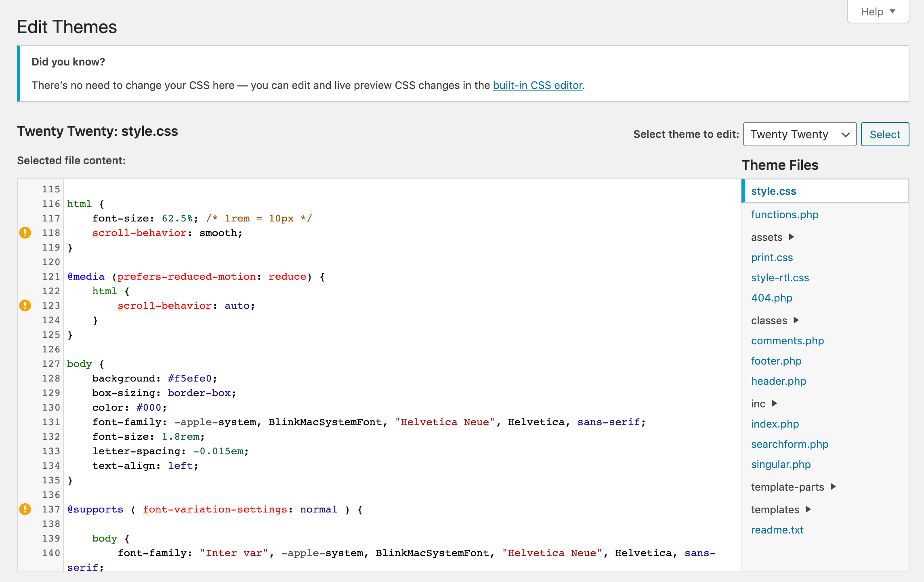Click the warning icon on line 123
The width and height of the screenshot is (924, 582).
25,306
